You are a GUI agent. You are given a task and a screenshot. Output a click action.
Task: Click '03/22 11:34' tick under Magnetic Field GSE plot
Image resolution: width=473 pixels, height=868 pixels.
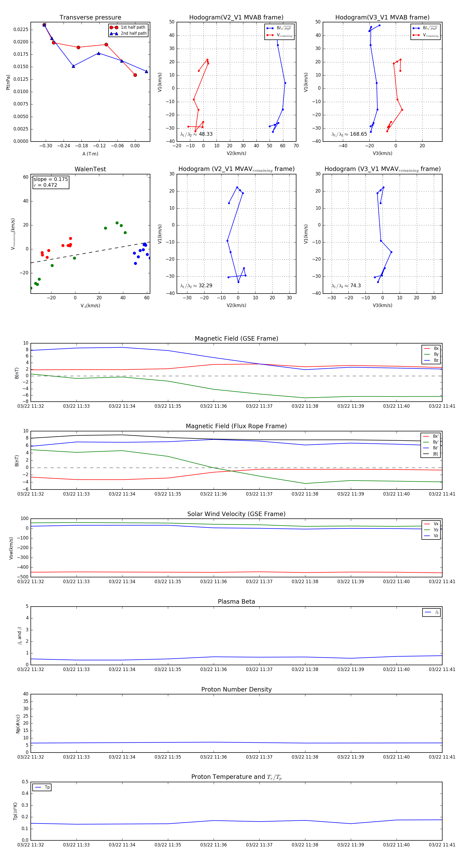[122, 406]
